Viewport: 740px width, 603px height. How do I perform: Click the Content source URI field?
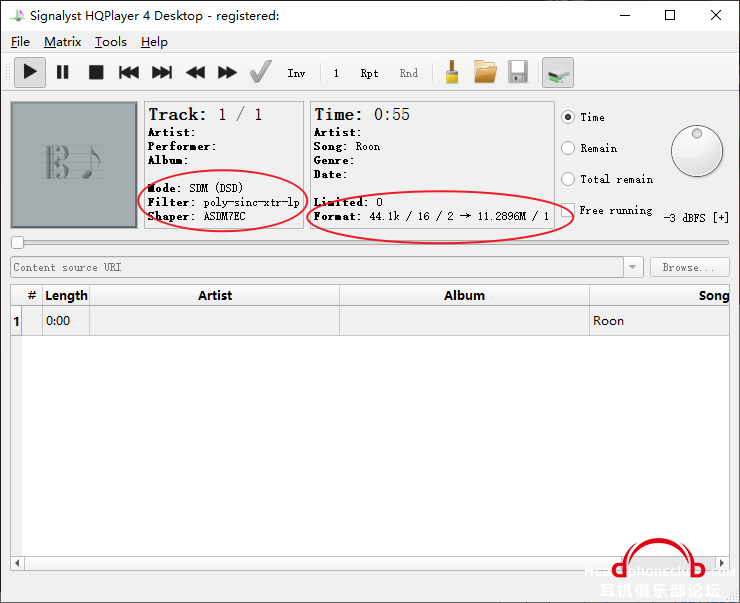tap(317, 268)
